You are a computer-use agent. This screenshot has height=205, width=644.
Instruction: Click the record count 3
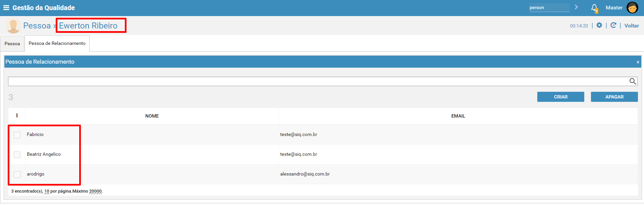11,97
